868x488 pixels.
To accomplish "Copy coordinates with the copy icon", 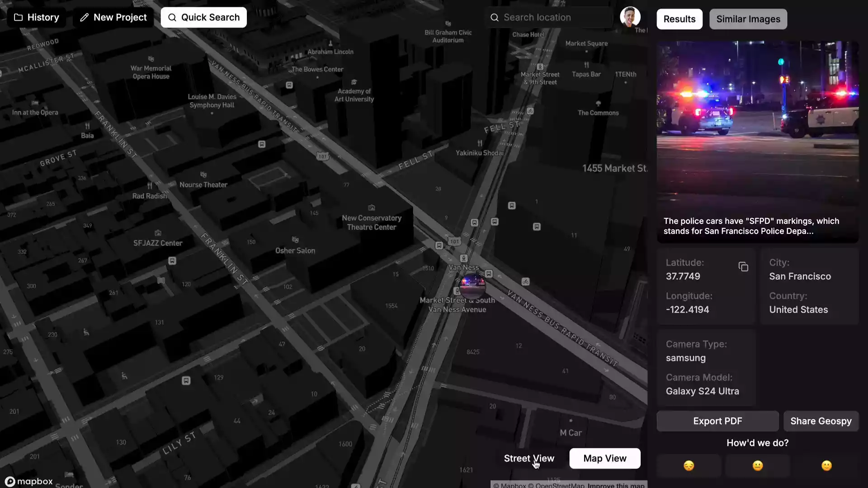I will pos(743,267).
